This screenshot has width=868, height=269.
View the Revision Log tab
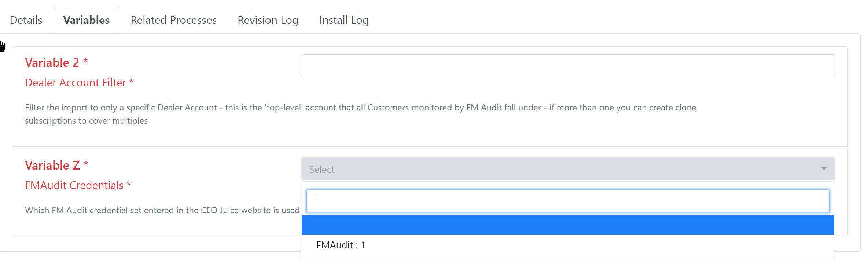[x=268, y=20]
